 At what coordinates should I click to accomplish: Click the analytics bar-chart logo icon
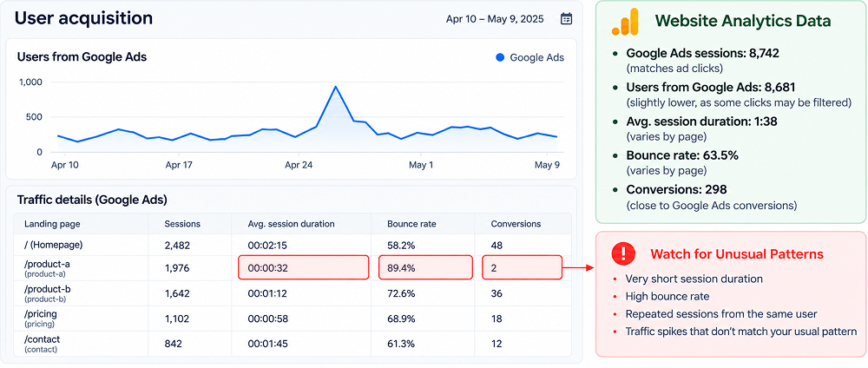(626, 23)
